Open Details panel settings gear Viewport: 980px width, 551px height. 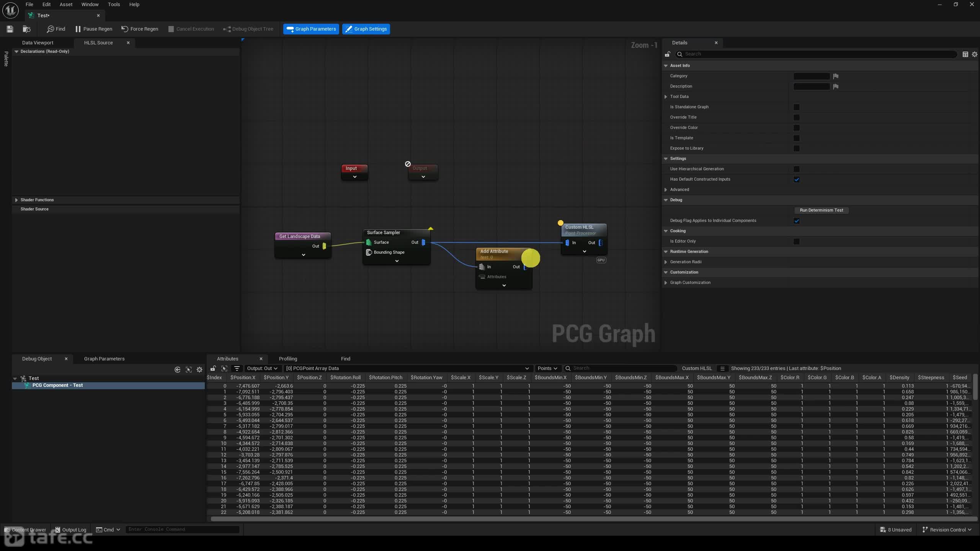[975, 54]
